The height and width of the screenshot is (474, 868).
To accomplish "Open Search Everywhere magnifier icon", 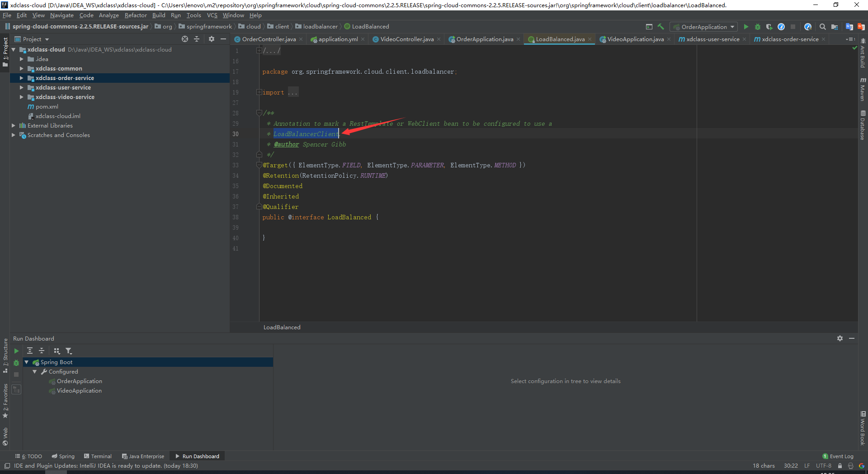I will point(823,27).
